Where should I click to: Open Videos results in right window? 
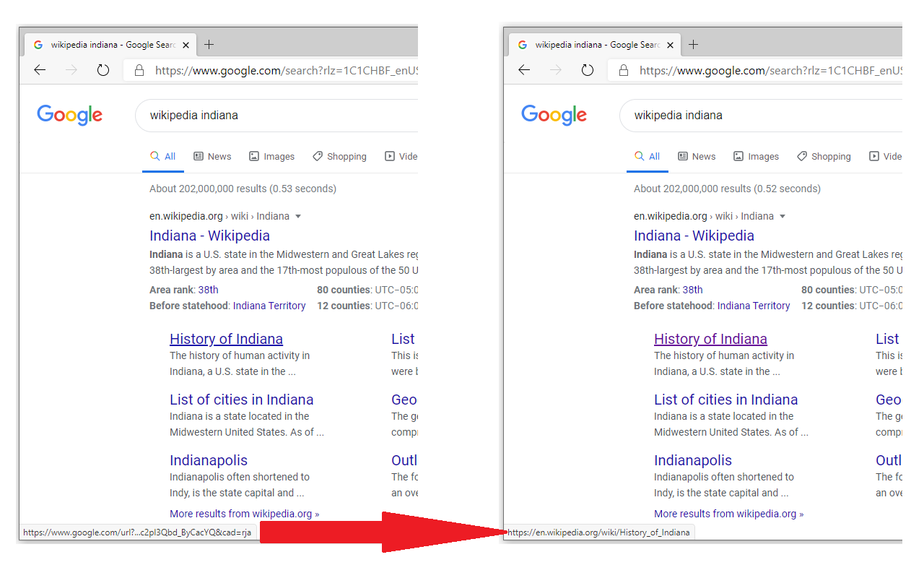[886, 156]
